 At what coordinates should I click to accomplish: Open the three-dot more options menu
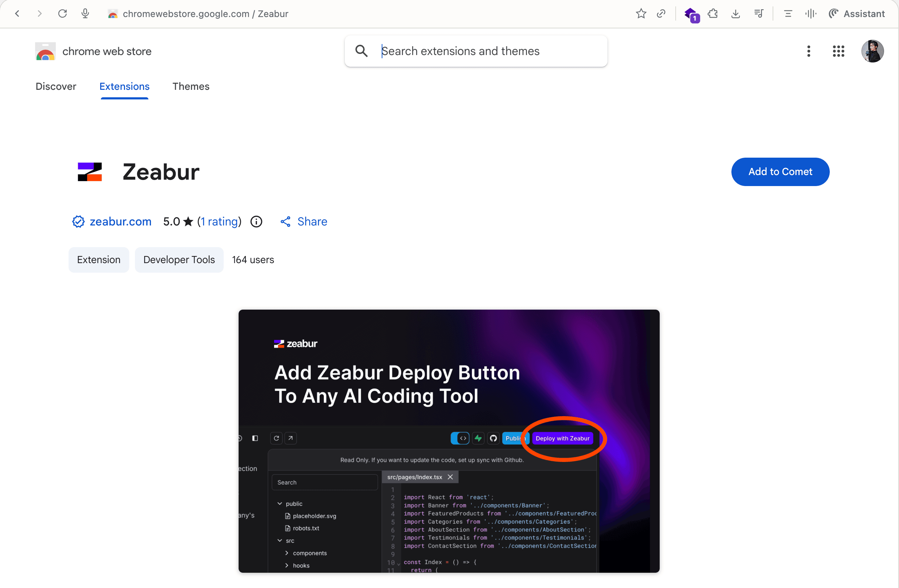[x=809, y=51]
